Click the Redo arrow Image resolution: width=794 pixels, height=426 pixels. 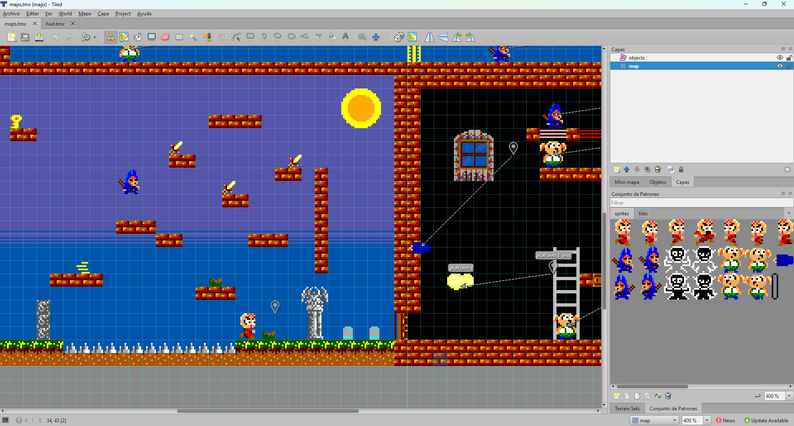point(69,37)
